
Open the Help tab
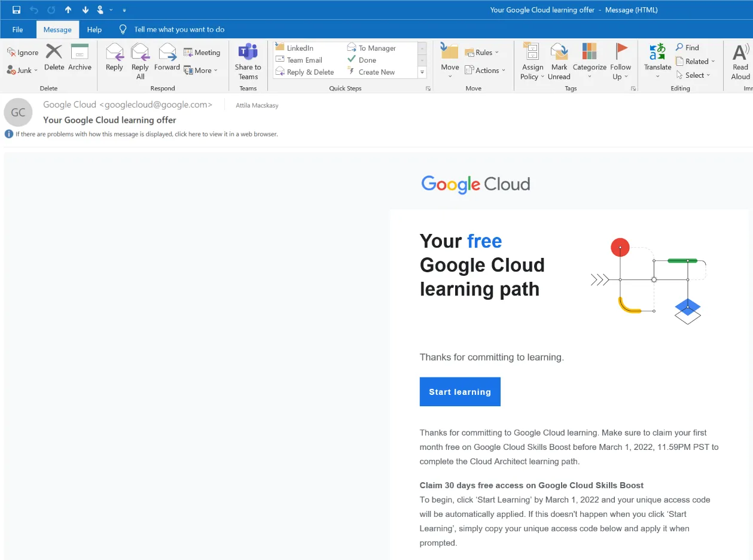pyautogui.click(x=94, y=29)
